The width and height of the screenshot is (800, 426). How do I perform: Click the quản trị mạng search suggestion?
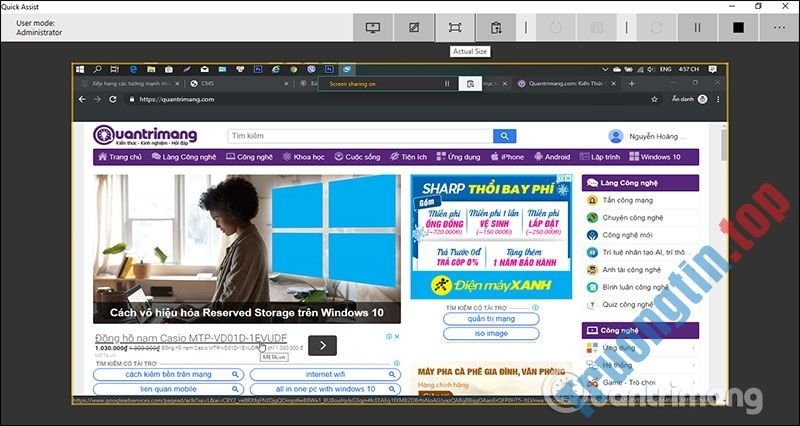point(491,319)
